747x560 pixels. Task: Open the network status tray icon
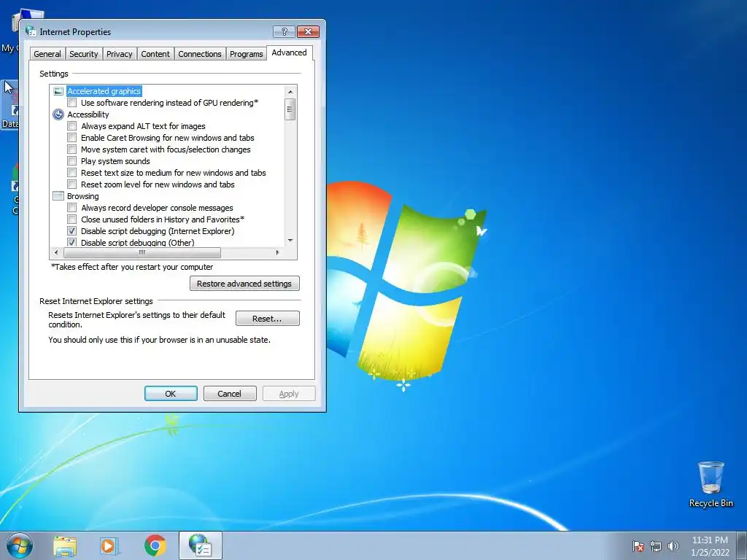pos(656,546)
